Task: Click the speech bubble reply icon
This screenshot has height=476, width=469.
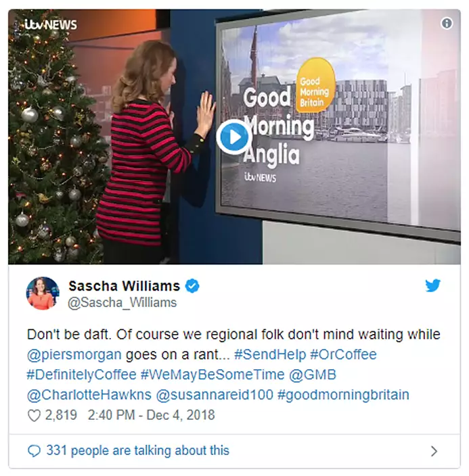Action: [34, 451]
